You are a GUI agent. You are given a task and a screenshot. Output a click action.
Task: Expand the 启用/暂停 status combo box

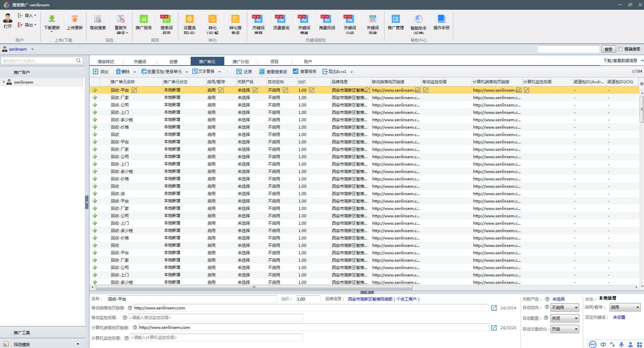pyautogui.click(x=625, y=307)
